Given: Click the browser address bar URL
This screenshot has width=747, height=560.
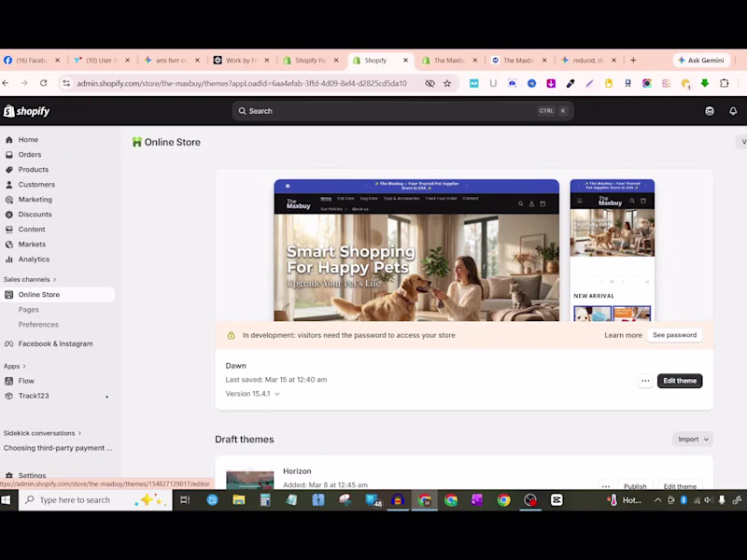Looking at the screenshot, I should [242, 83].
